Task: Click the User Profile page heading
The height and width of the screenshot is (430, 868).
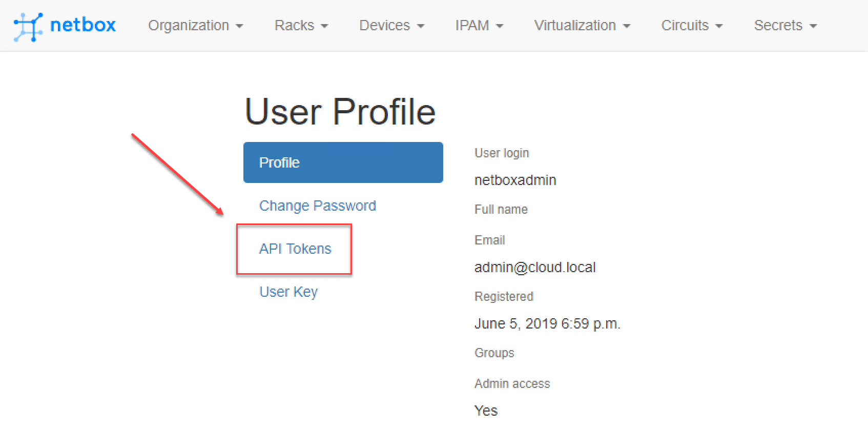Action: pos(340,112)
